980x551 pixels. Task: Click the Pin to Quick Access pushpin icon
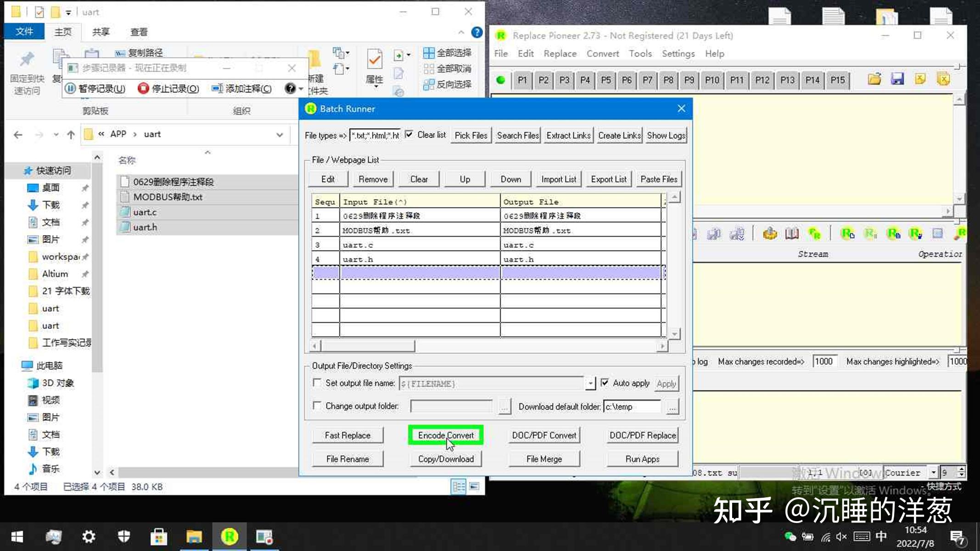[27, 59]
